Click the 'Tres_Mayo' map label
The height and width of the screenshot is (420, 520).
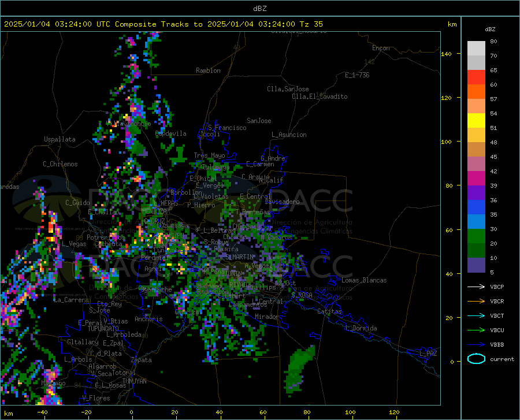(209, 155)
